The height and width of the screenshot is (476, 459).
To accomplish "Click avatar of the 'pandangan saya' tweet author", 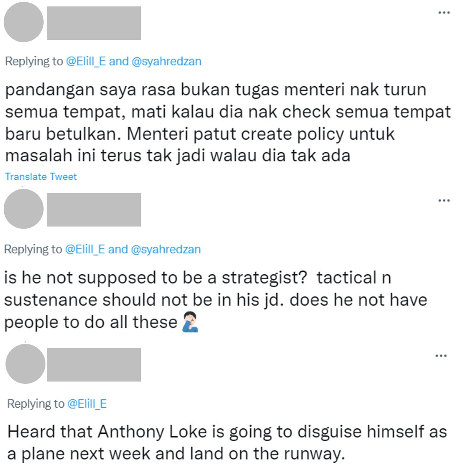I will [24, 22].
